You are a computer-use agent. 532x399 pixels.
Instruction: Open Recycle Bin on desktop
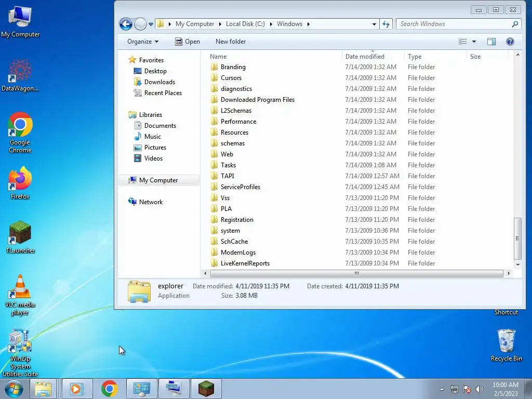coord(506,345)
